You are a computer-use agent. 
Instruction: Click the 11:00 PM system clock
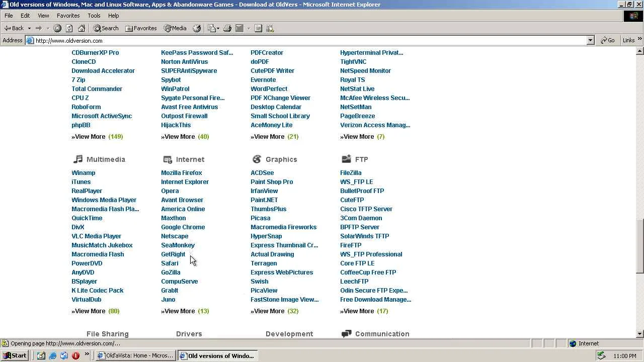point(625,356)
